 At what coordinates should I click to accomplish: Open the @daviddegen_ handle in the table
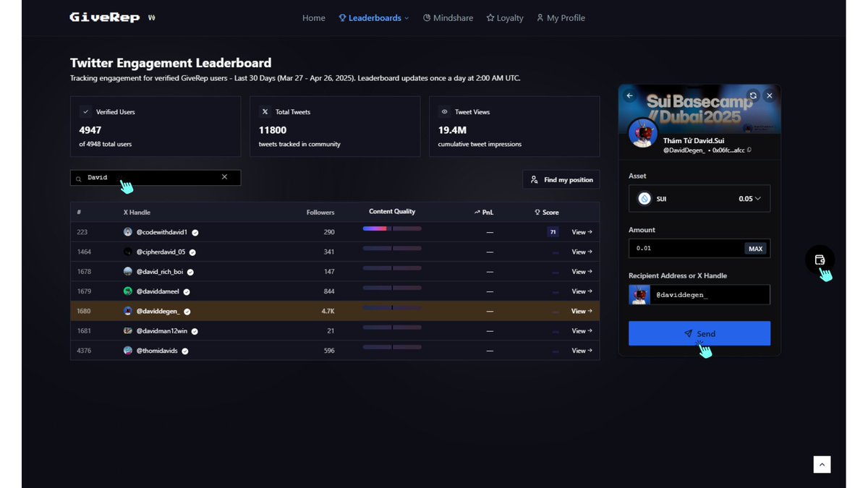click(158, 311)
